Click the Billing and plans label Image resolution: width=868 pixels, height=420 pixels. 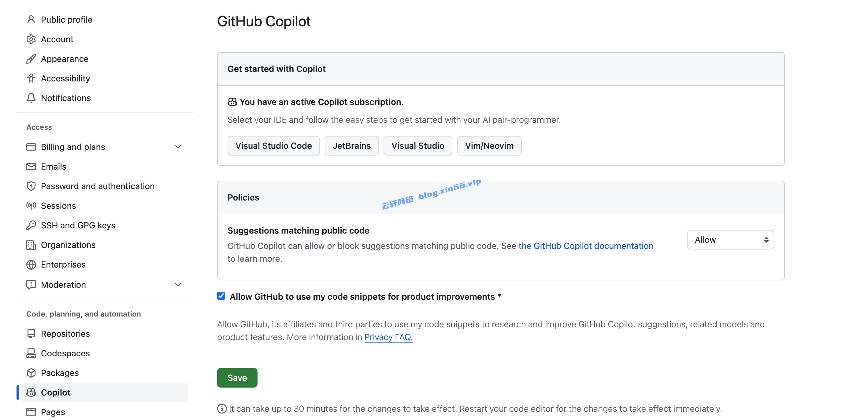[73, 147]
